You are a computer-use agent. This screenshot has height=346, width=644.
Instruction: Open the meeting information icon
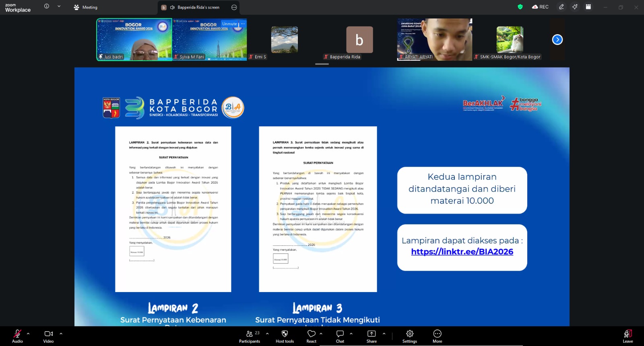pyautogui.click(x=47, y=6)
